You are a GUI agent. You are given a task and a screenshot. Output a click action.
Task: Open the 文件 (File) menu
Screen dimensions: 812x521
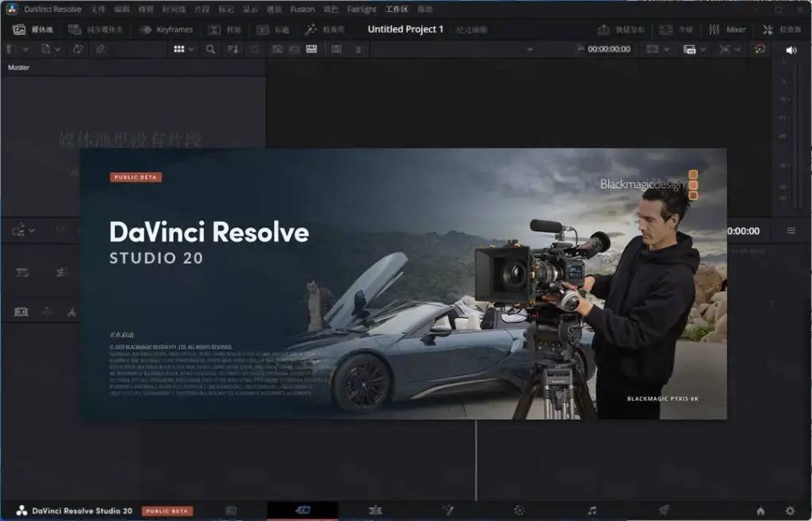[98, 10]
